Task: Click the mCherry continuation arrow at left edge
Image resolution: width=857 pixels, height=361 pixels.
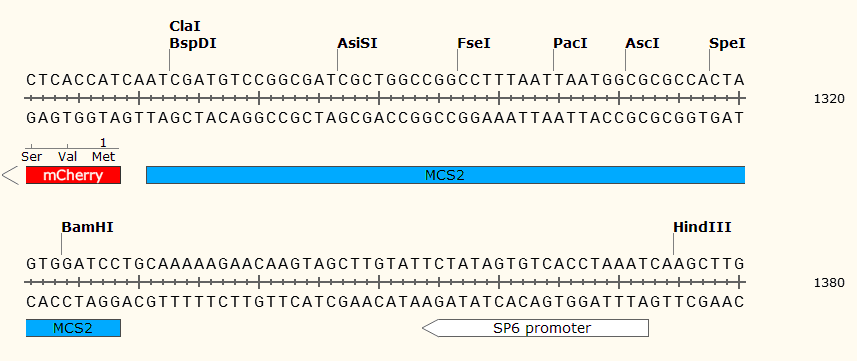Action: pos(10,176)
